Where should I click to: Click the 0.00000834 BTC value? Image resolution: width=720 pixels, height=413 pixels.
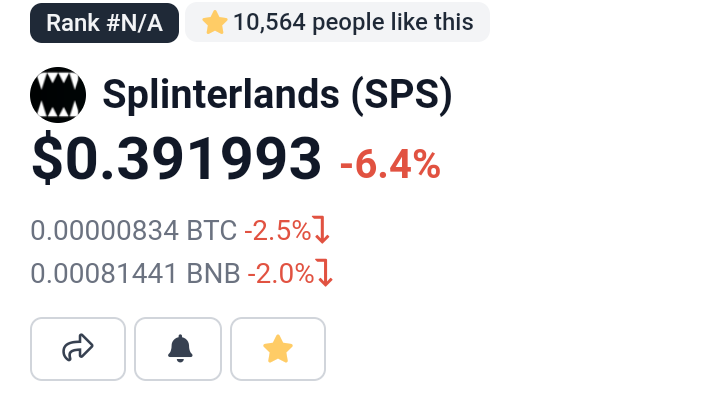pos(133,230)
